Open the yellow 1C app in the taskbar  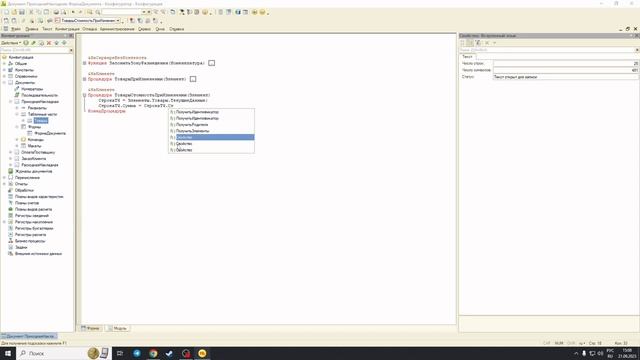(202, 353)
